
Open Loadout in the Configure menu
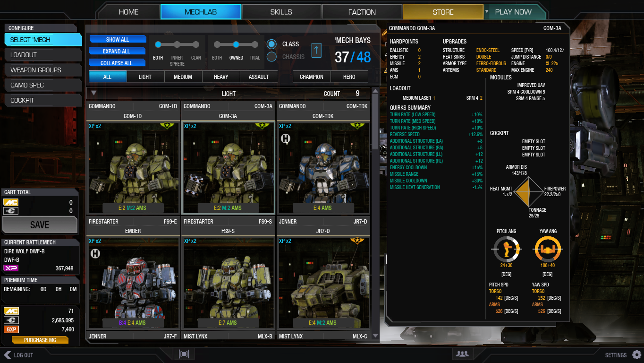coord(43,55)
